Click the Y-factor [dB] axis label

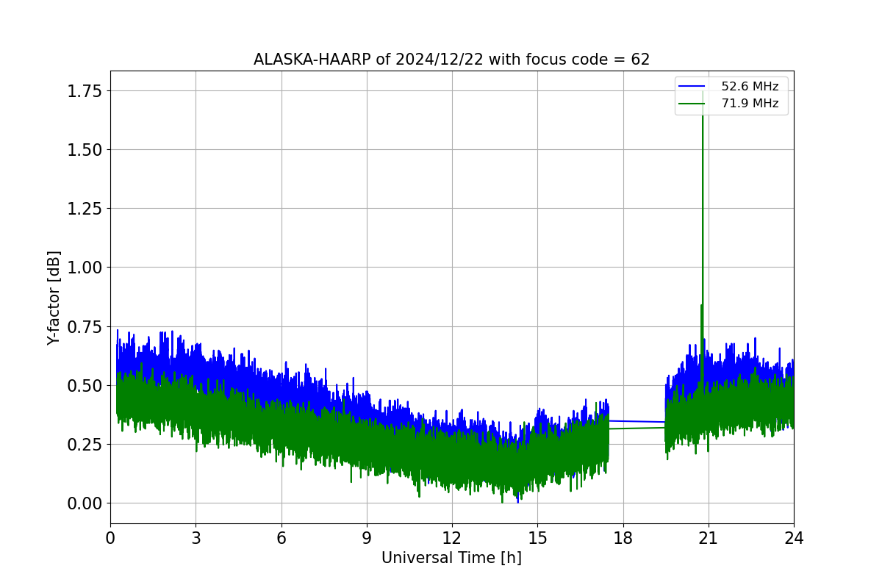tap(54, 298)
